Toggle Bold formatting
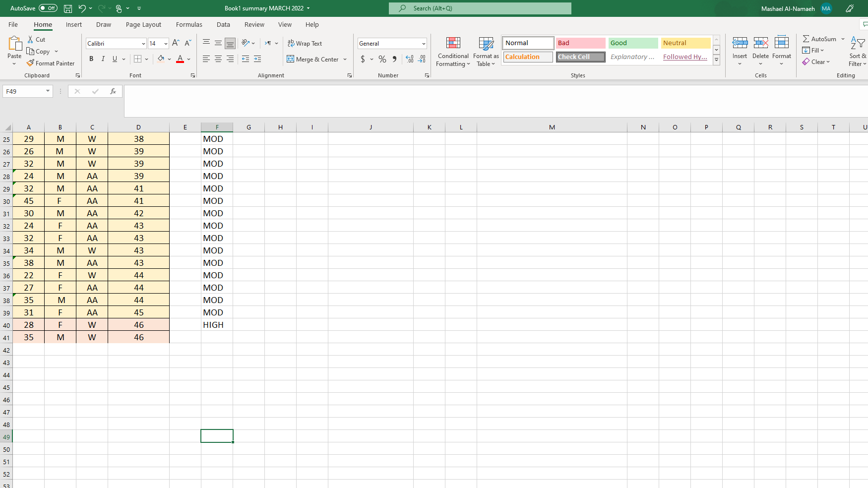 (x=91, y=59)
